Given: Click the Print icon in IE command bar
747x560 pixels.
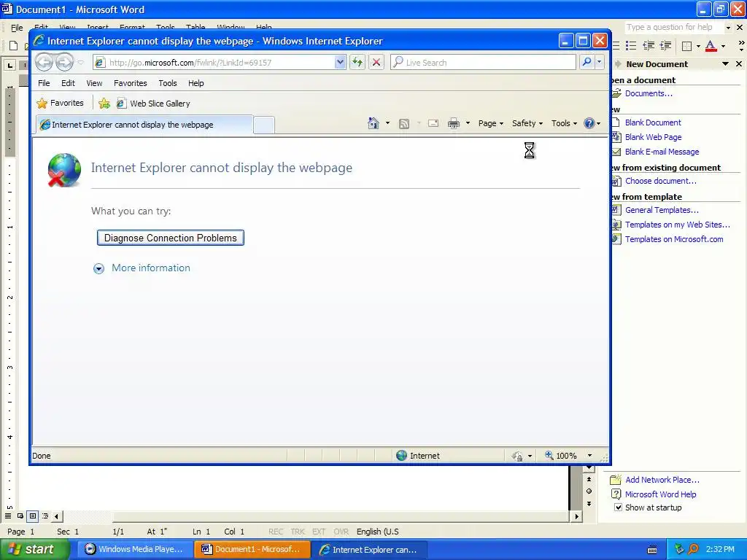Looking at the screenshot, I should click(454, 124).
